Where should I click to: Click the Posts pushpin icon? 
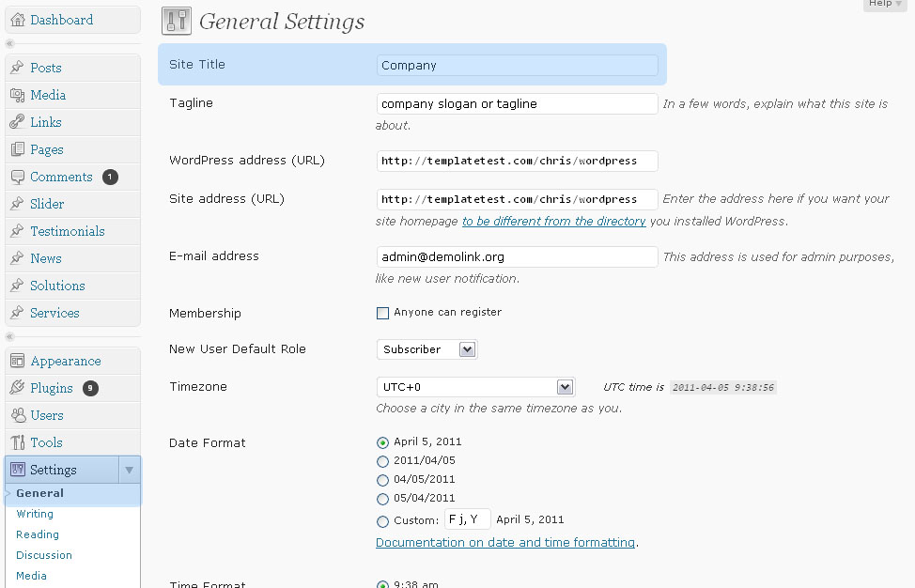click(17, 68)
